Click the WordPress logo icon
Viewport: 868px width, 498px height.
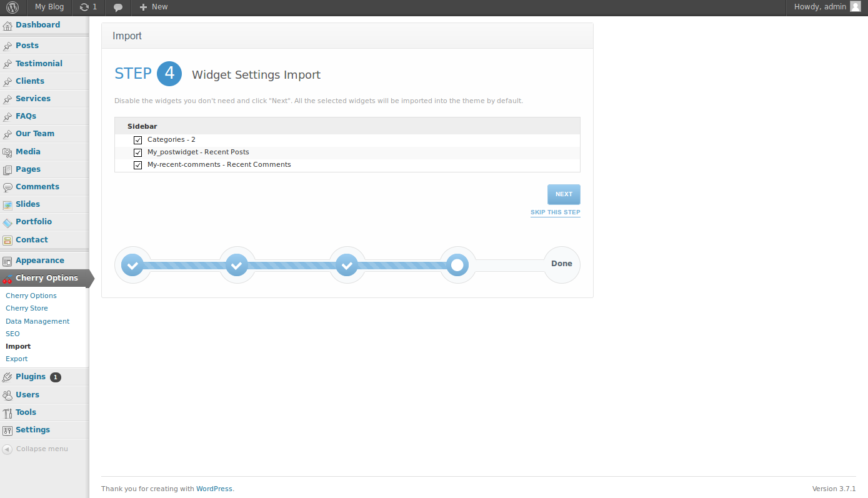[12, 7]
